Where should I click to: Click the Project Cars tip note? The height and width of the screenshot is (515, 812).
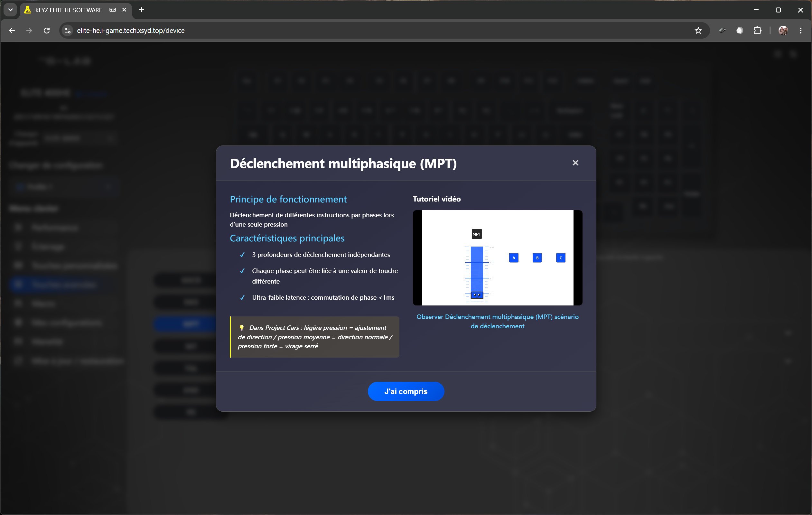[315, 337]
